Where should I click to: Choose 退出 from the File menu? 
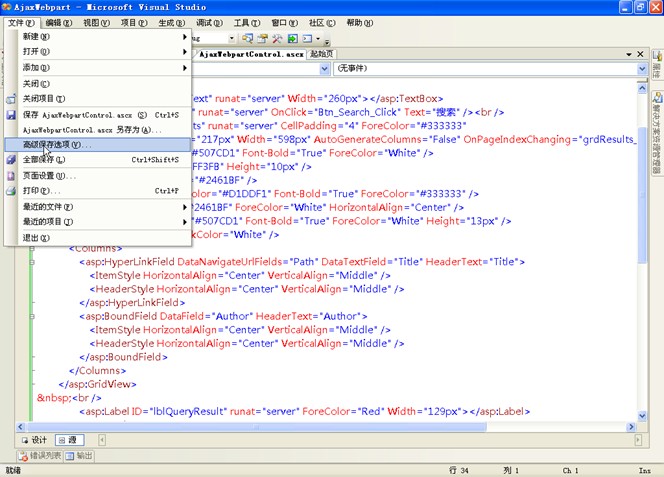click(x=97, y=238)
